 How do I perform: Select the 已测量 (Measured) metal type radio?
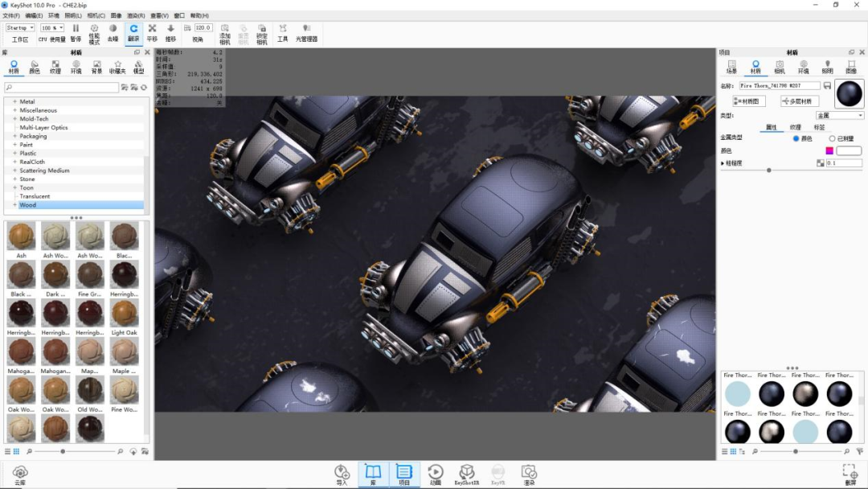pyautogui.click(x=832, y=138)
